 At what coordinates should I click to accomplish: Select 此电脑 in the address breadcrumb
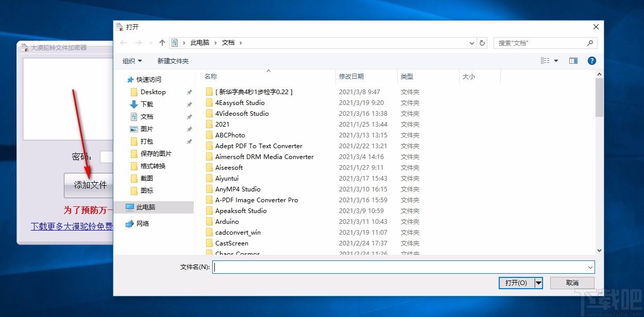click(x=200, y=43)
